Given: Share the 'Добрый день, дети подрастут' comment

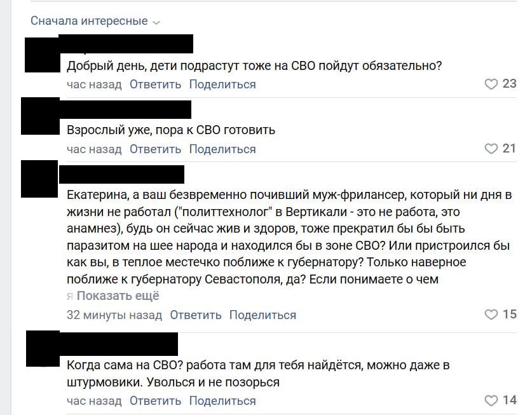Looking at the screenshot, I should [222, 85].
